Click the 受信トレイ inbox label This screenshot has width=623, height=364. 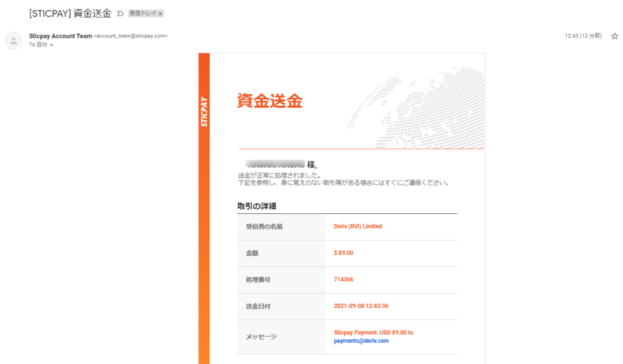(143, 13)
